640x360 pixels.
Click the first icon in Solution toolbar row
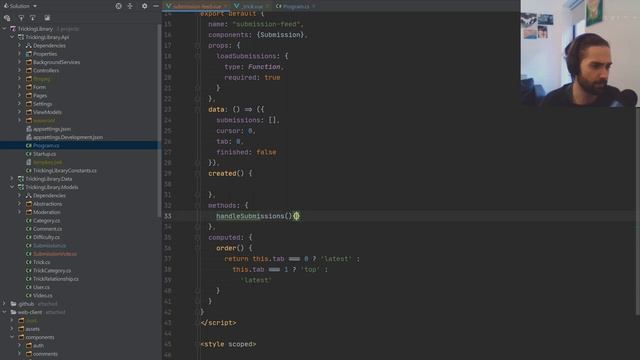tap(7, 18)
